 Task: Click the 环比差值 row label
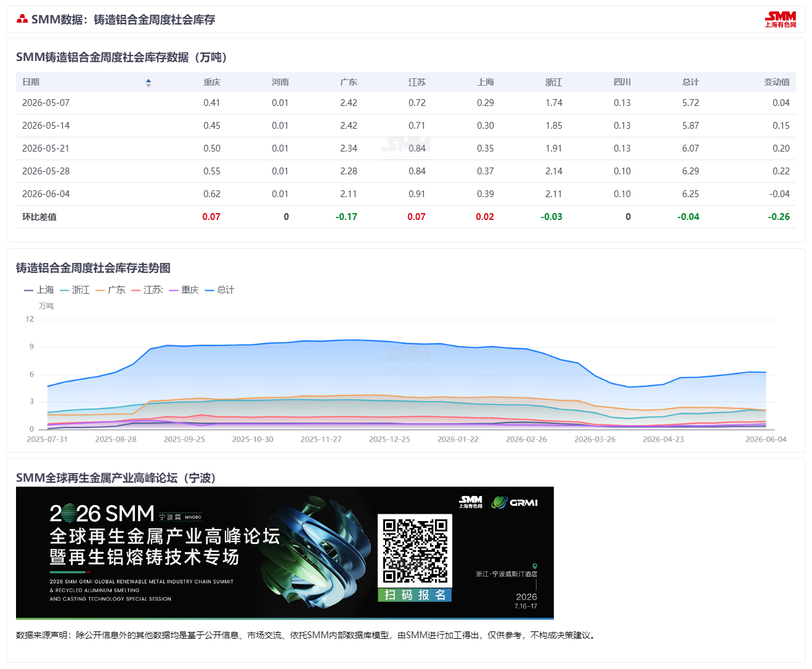pyautogui.click(x=39, y=217)
